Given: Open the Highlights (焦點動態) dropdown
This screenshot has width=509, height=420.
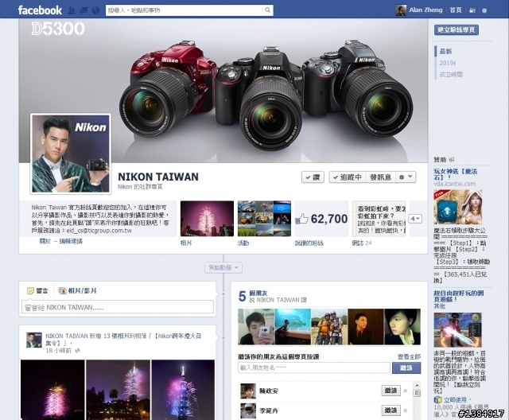Looking at the screenshot, I should pyautogui.click(x=223, y=268).
